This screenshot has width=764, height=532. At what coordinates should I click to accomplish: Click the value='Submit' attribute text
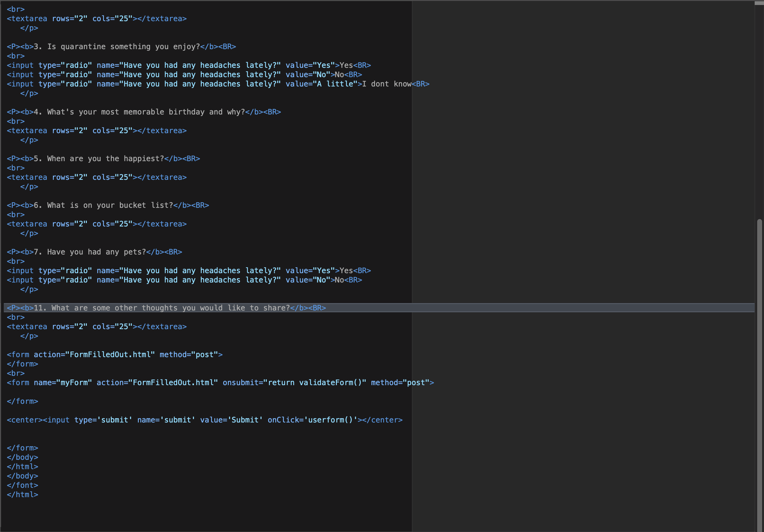tap(231, 420)
